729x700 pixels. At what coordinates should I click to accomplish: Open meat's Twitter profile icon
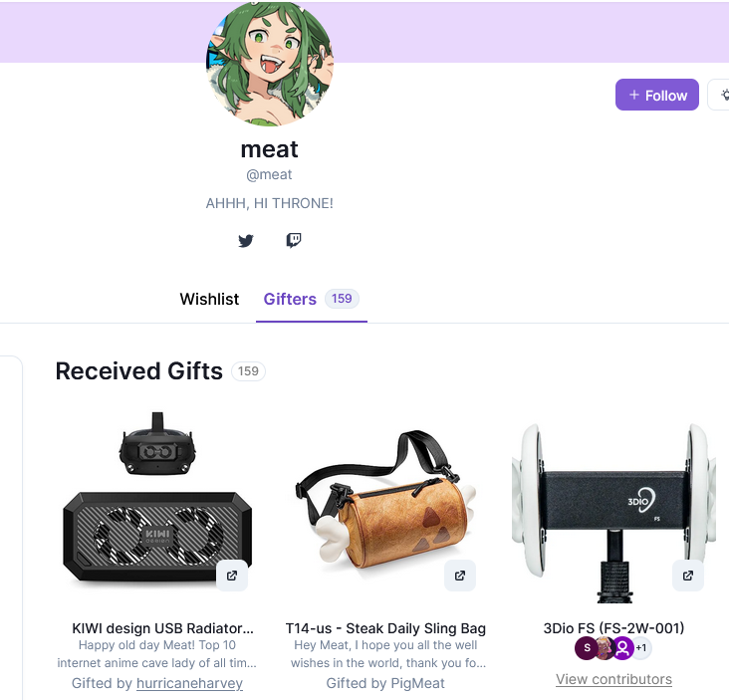pos(246,241)
